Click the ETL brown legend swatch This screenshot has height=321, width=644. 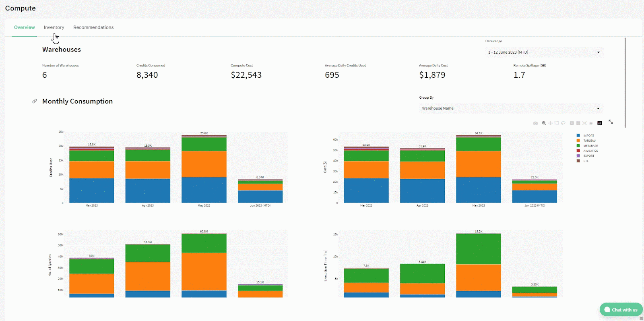(578, 161)
